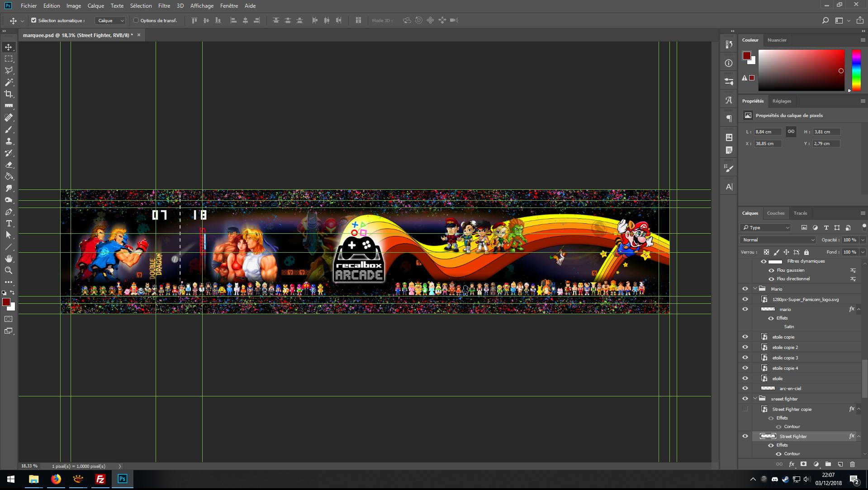
Task: Open the Fichier menu
Action: tap(28, 6)
